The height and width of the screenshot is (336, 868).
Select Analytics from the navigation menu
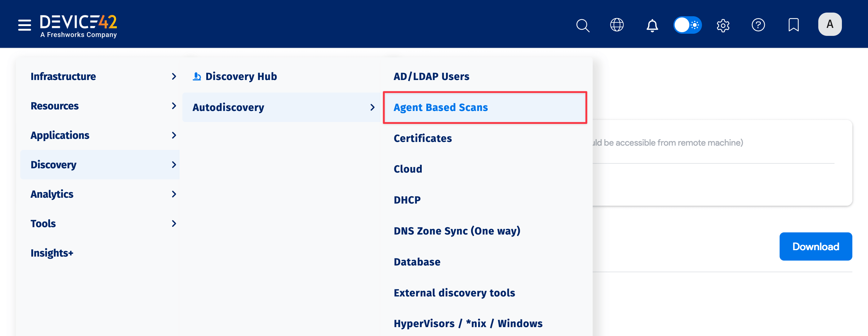(52, 194)
